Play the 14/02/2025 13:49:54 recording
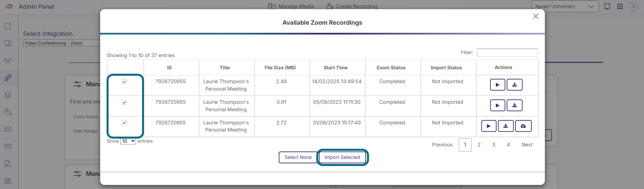This screenshot has height=189, width=644. 498,85
